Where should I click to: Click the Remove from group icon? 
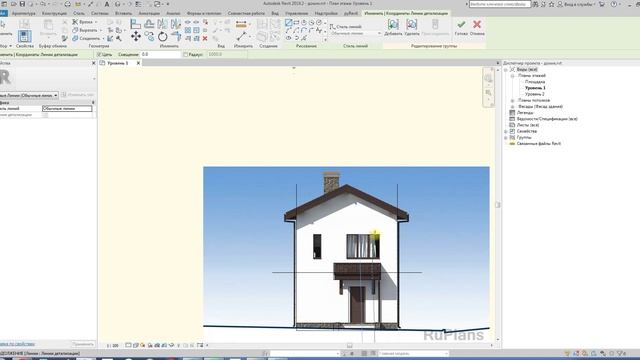tap(411, 27)
